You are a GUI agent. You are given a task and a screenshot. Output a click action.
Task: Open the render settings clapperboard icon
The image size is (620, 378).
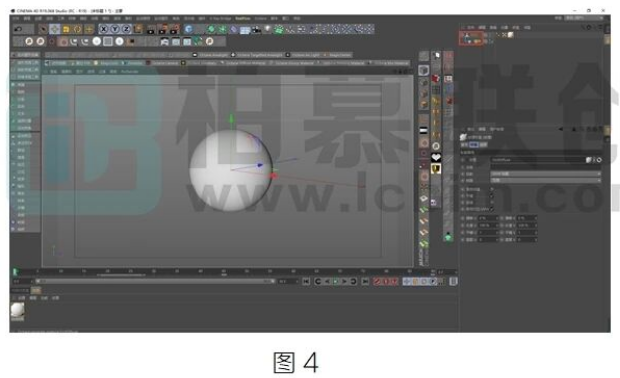(x=174, y=29)
